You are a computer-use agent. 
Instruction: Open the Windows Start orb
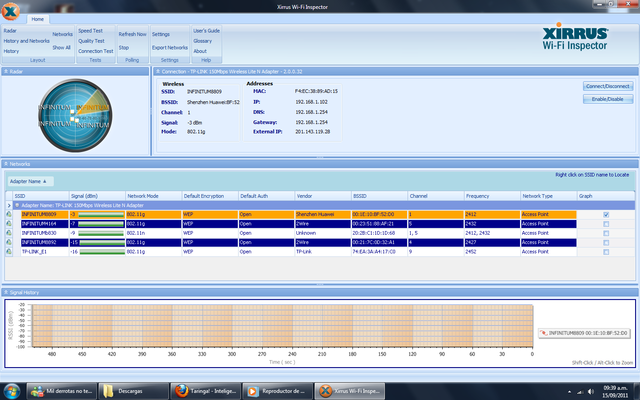11,391
